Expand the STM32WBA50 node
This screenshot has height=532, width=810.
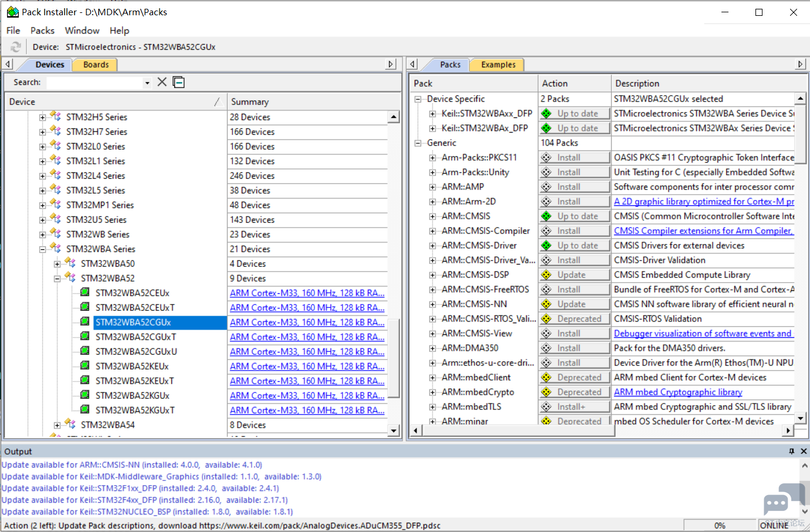(57, 264)
